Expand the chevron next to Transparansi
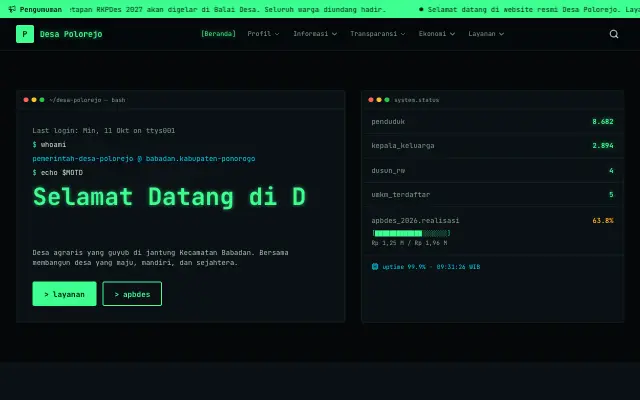The image size is (640, 400). [403, 34]
